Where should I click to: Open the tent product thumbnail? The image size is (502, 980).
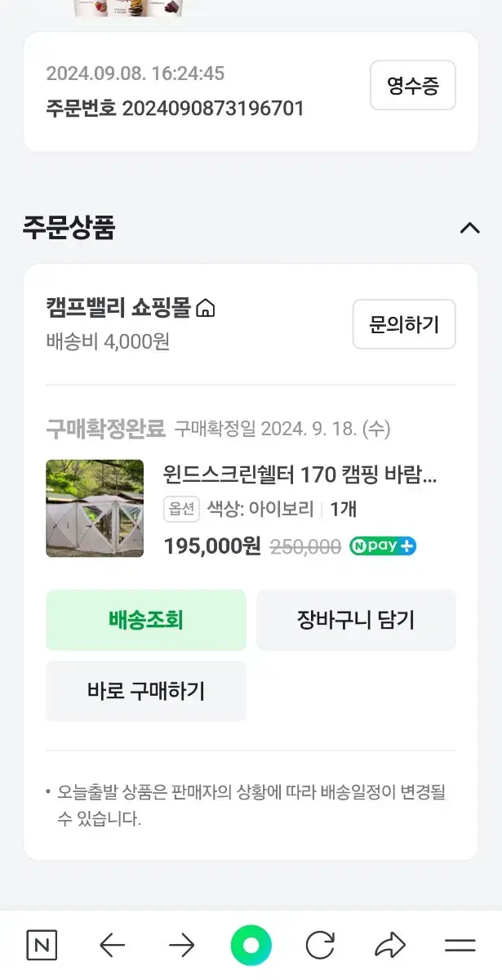[95, 509]
